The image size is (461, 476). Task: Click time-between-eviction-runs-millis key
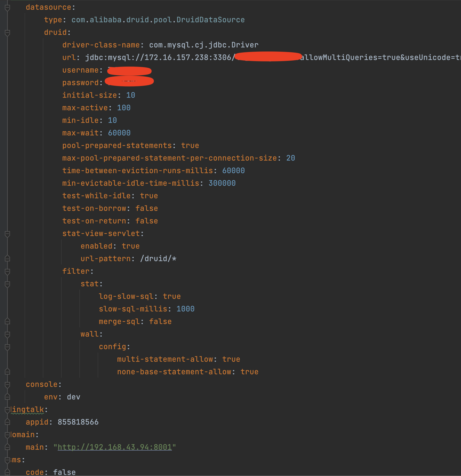click(137, 171)
